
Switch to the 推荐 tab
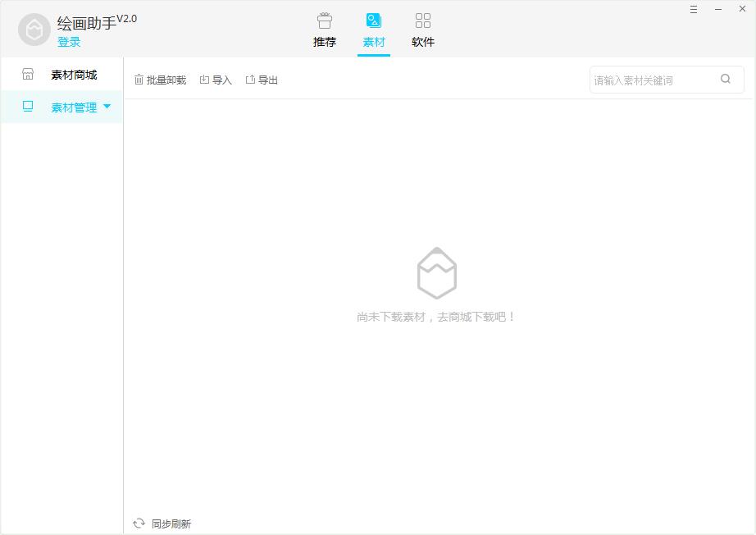(x=325, y=42)
